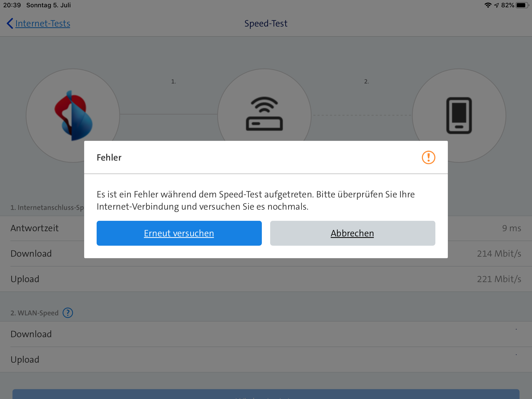Click the orange error warning icon
The image size is (532, 399).
tap(428, 157)
